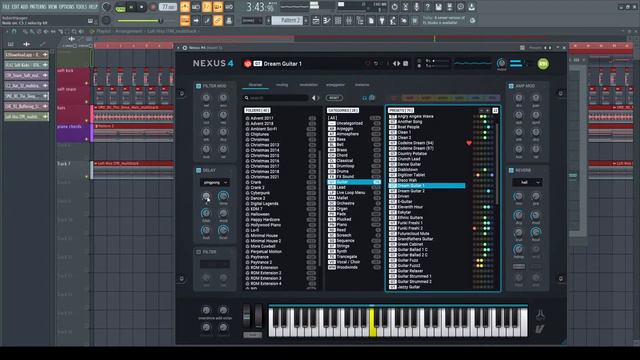Click the FL Studio stop button

(x=142, y=7)
